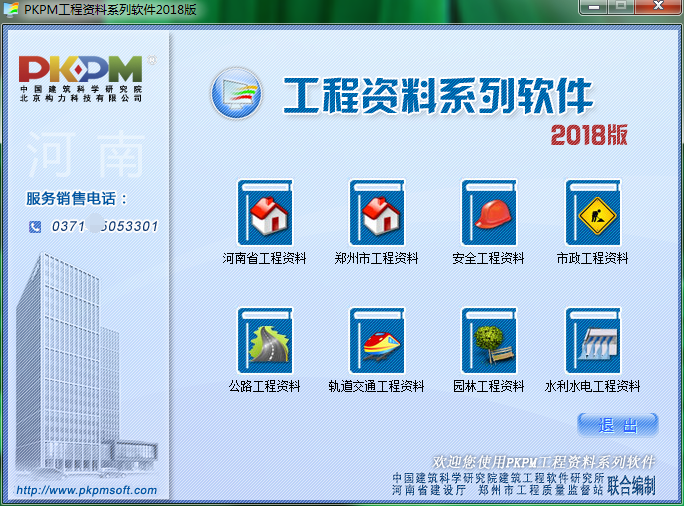
Task: Click the blue phone icon
Action: 35,226
